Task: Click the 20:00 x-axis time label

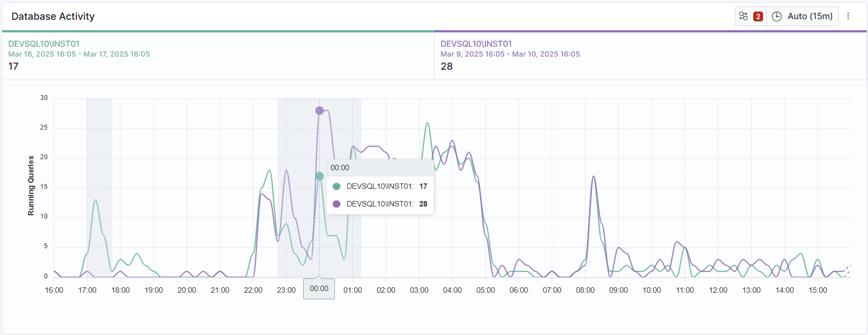Action: point(187,290)
